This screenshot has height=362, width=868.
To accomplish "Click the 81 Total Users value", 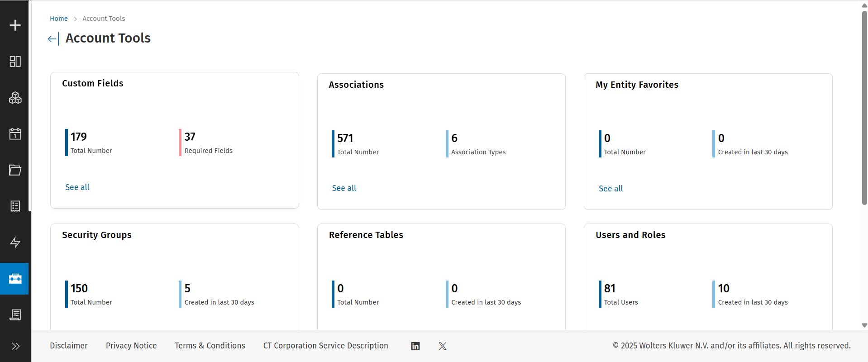I will click(x=610, y=288).
